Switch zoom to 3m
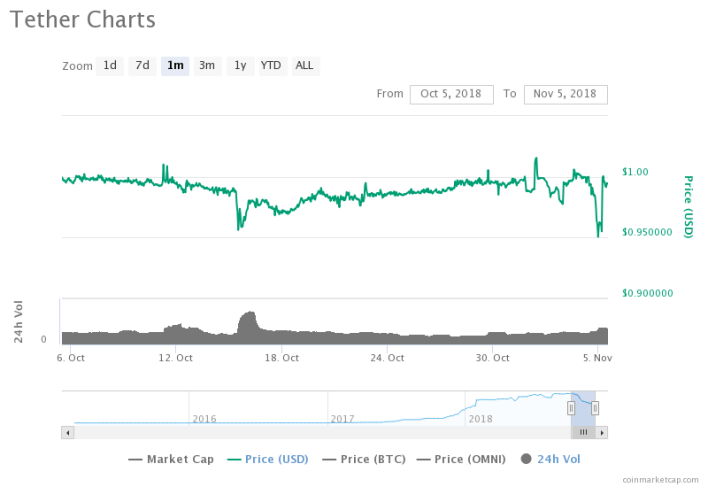This screenshot has height=487, width=708. click(x=207, y=66)
